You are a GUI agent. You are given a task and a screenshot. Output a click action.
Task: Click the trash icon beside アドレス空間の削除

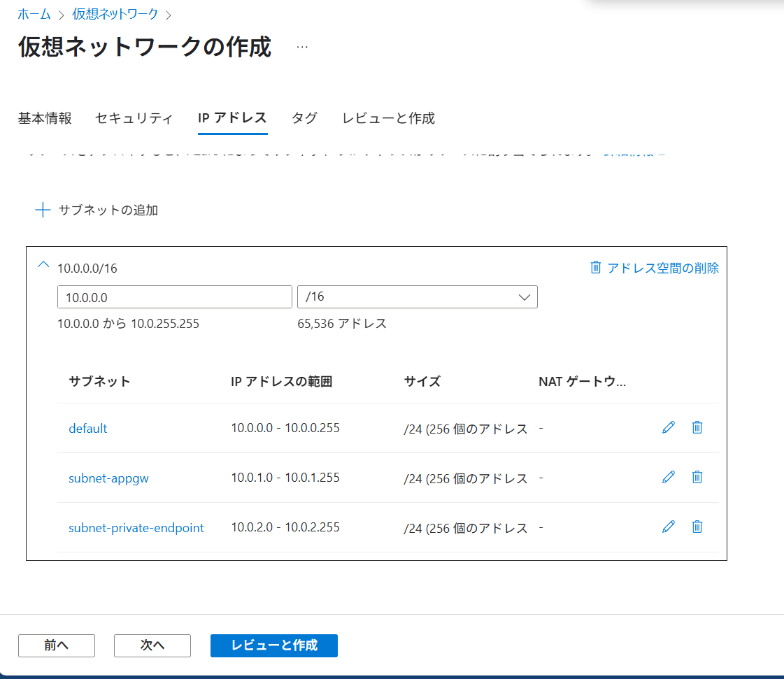tap(595, 268)
